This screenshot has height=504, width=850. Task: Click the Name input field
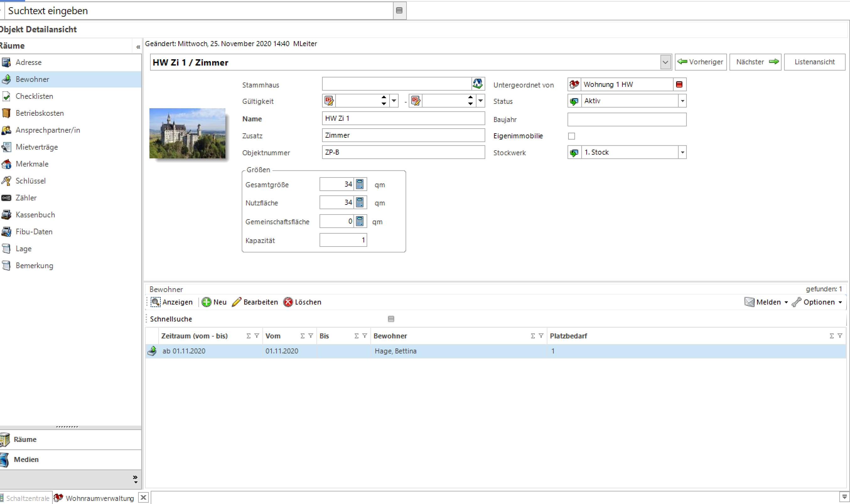click(x=403, y=118)
